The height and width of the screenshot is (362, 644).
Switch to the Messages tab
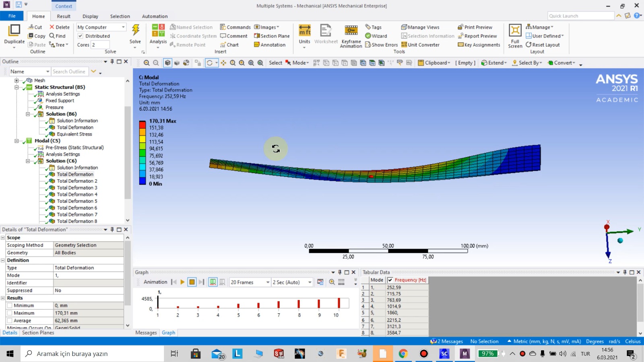pos(146,333)
